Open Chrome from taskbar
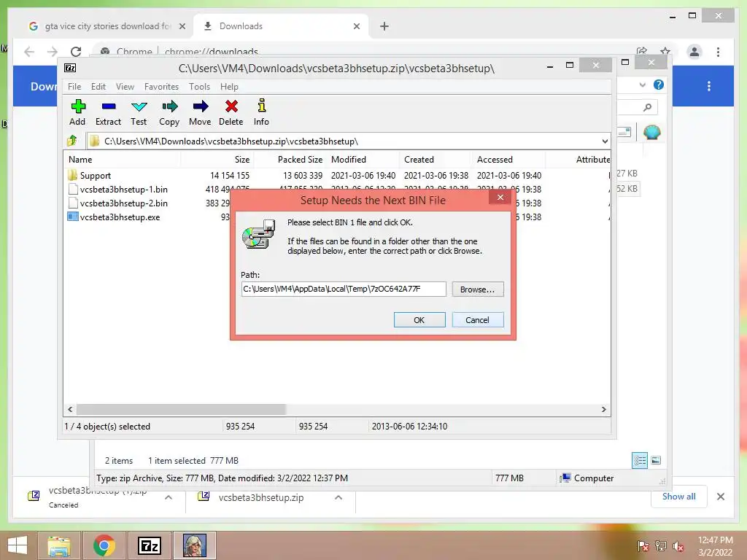This screenshot has height=560, width=747. coord(104,545)
